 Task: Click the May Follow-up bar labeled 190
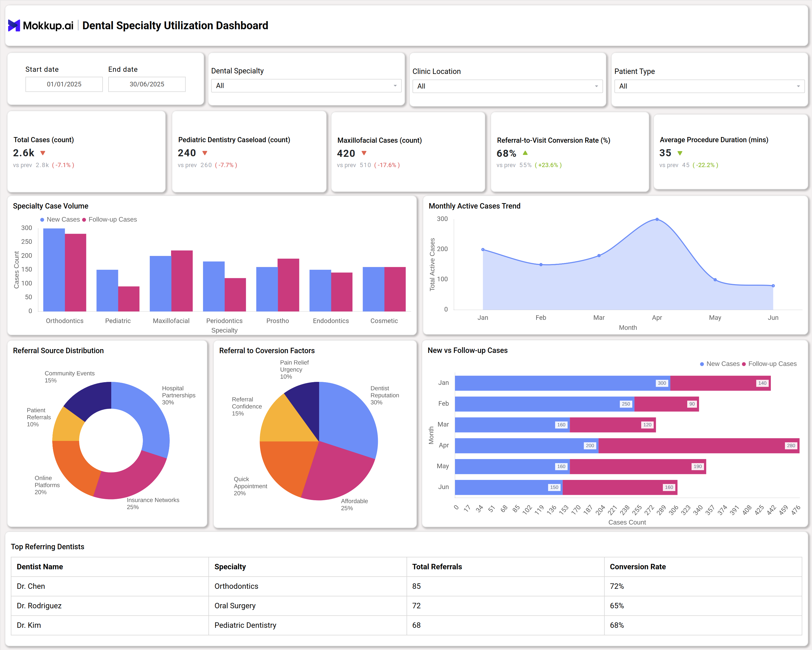click(638, 466)
